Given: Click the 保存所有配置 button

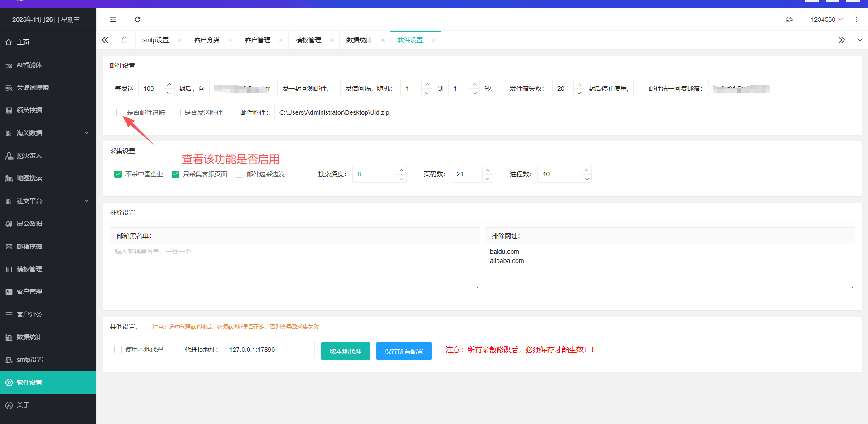Looking at the screenshot, I should 404,351.
